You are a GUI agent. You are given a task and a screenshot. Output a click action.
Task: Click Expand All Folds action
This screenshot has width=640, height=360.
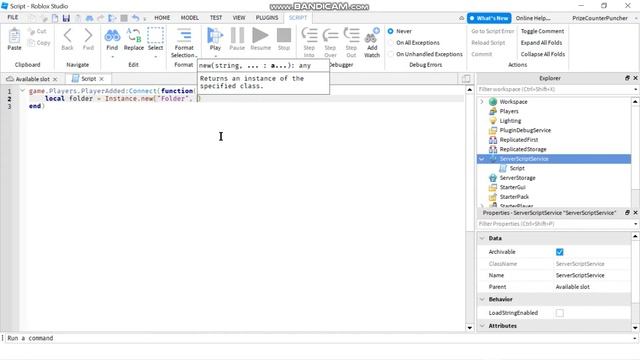[541, 42]
